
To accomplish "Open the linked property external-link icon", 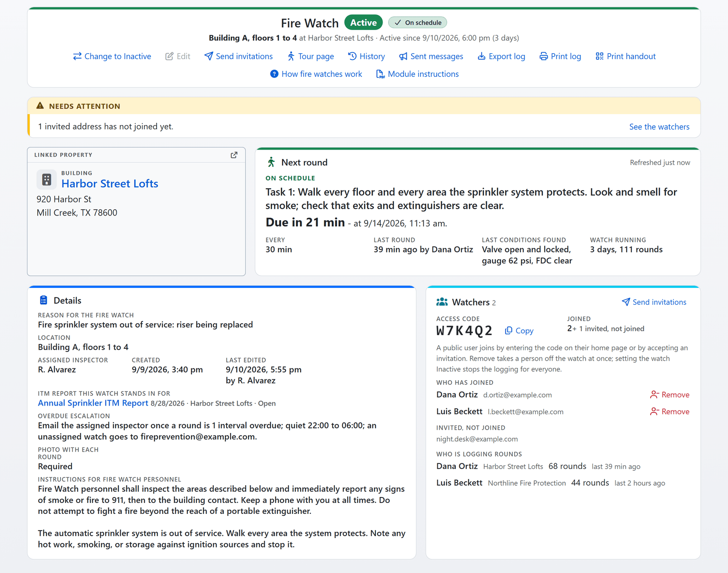I will pos(234,155).
